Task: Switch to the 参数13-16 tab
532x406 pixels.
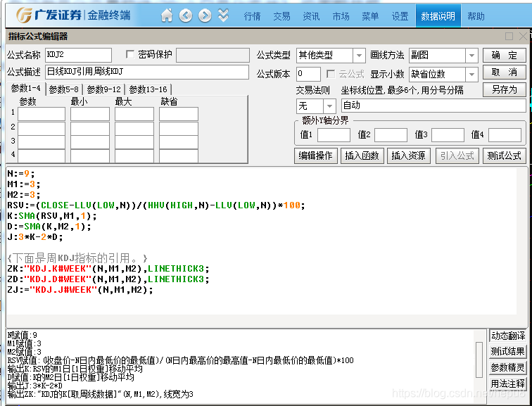Action: (148, 89)
